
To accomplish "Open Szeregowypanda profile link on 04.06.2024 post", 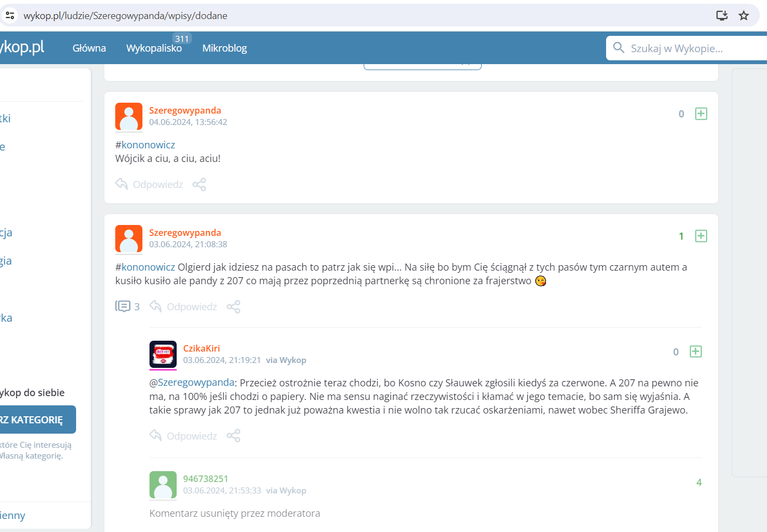I will (185, 110).
